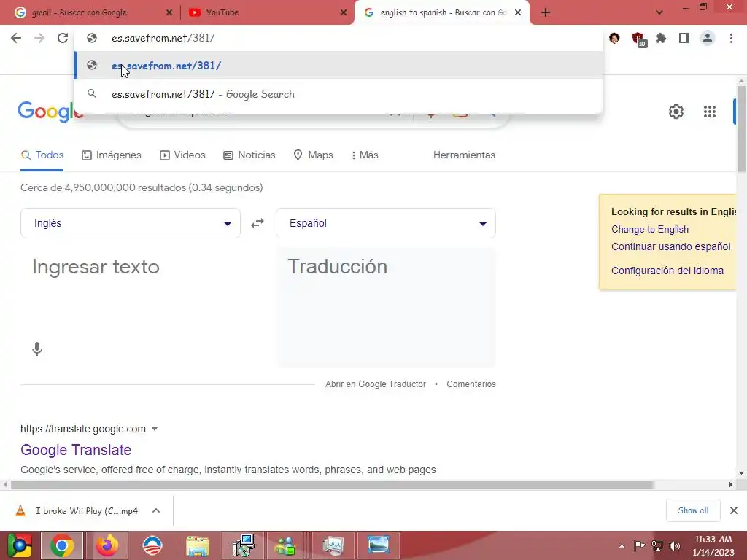This screenshot has height=560, width=747.
Task: Open the Google Translate result title
Action: pyautogui.click(x=76, y=450)
